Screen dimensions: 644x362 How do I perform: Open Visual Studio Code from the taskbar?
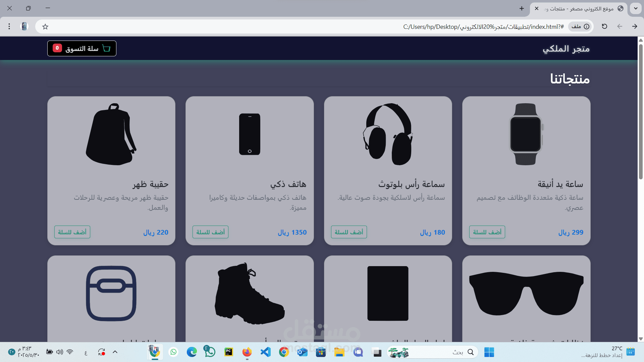coord(265,352)
